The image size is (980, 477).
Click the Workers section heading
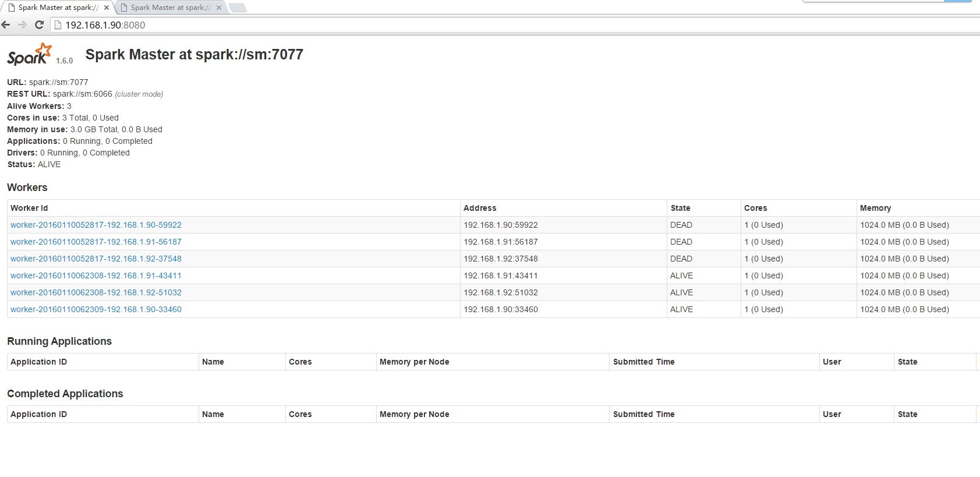27,188
